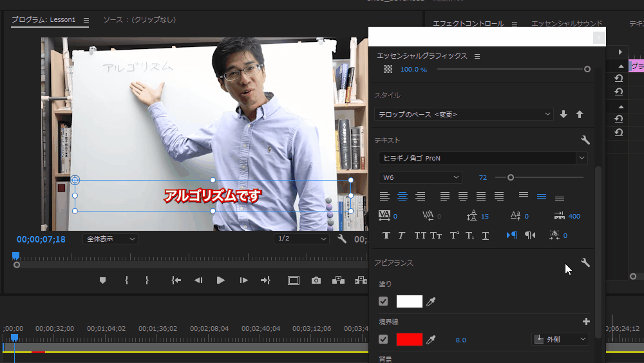
Task: Toggle small caps text style
Action: (x=436, y=235)
